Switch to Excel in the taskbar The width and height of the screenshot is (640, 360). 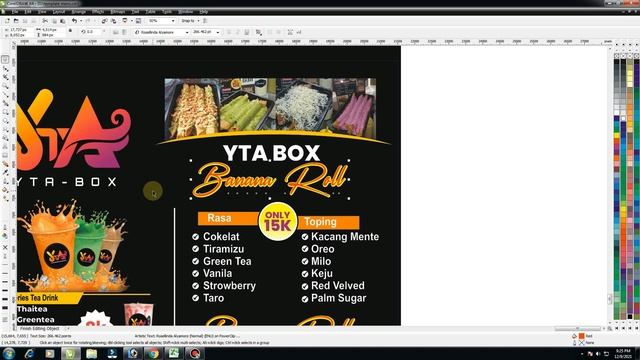click(x=174, y=353)
